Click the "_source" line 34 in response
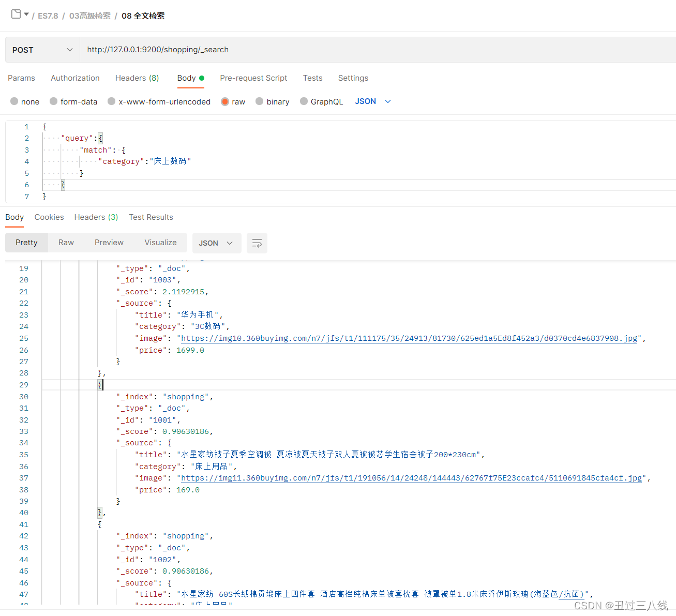 (144, 443)
